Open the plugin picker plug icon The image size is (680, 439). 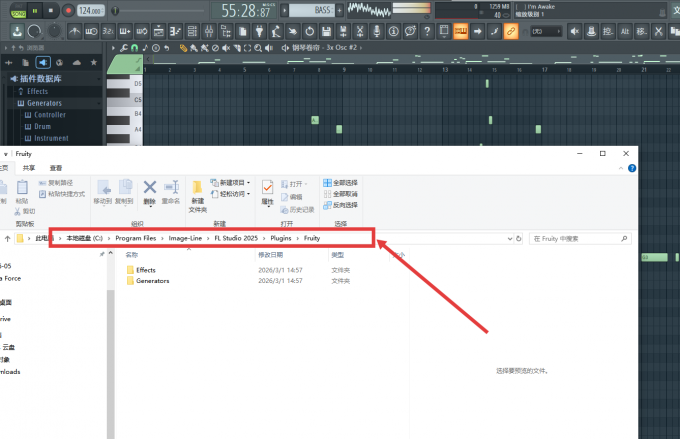click(x=259, y=31)
